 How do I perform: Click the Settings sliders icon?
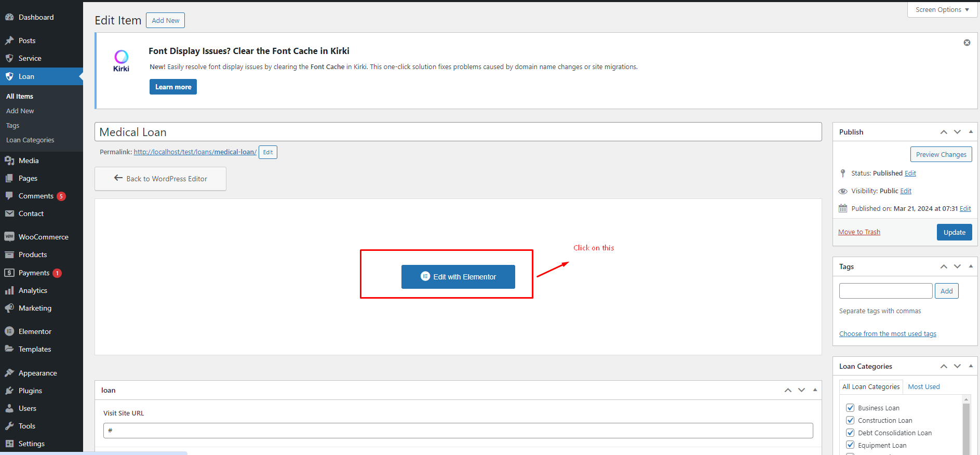(9, 444)
